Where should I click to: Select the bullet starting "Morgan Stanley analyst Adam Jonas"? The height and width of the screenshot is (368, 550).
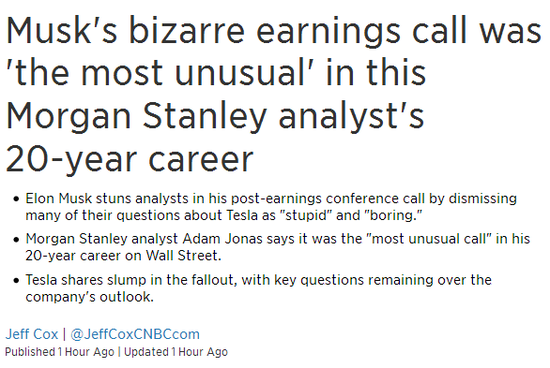tap(277, 247)
